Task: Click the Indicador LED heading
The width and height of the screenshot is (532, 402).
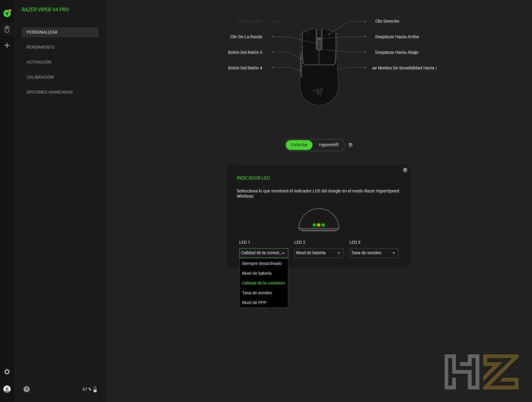Action: coord(253,178)
